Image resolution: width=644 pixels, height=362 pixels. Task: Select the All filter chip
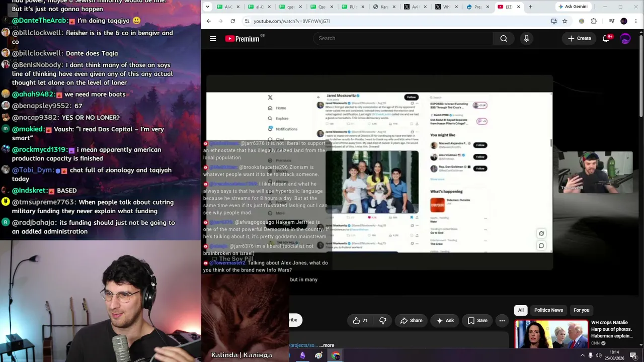tap(521, 310)
